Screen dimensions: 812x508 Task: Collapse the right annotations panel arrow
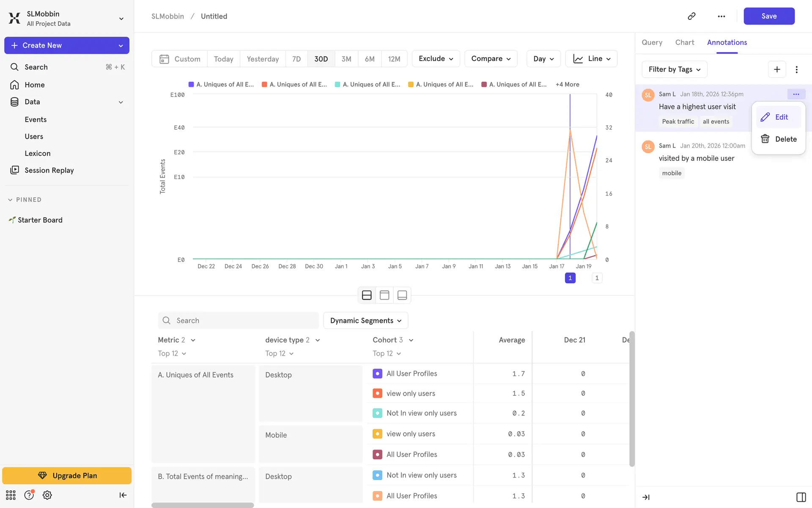646,497
